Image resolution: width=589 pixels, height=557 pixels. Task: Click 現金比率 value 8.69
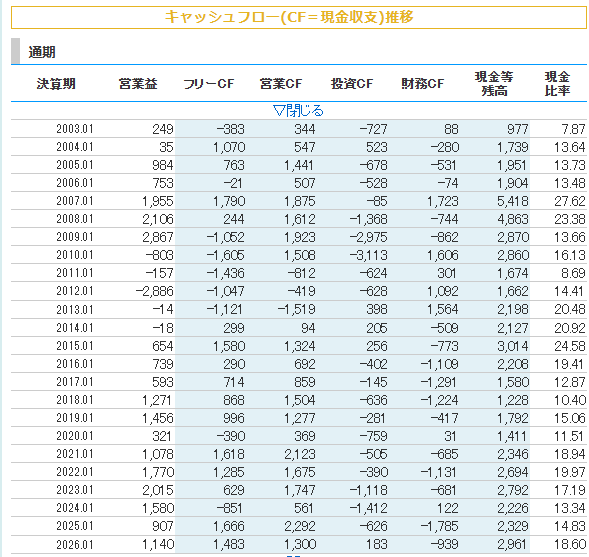[573, 273]
